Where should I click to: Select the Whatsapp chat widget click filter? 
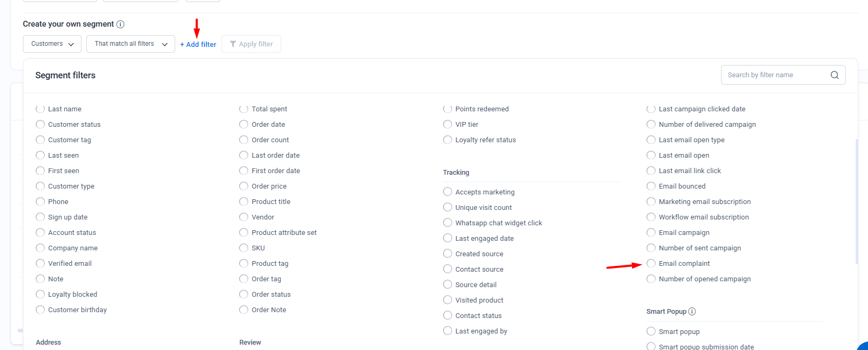click(x=447, y=223)
